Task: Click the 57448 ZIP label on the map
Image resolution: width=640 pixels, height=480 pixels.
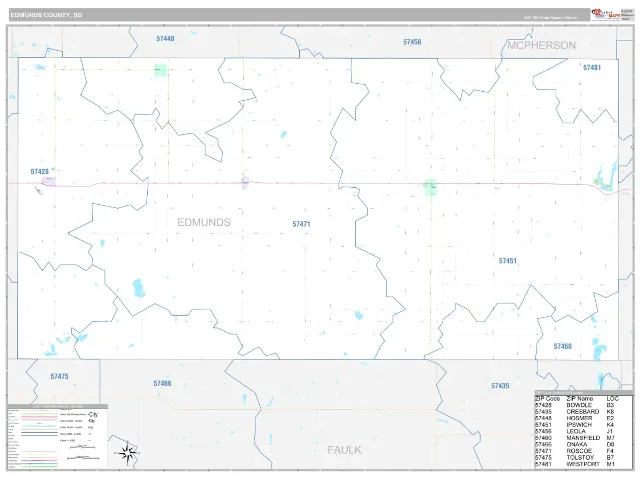Action: [x=165, y=39]
